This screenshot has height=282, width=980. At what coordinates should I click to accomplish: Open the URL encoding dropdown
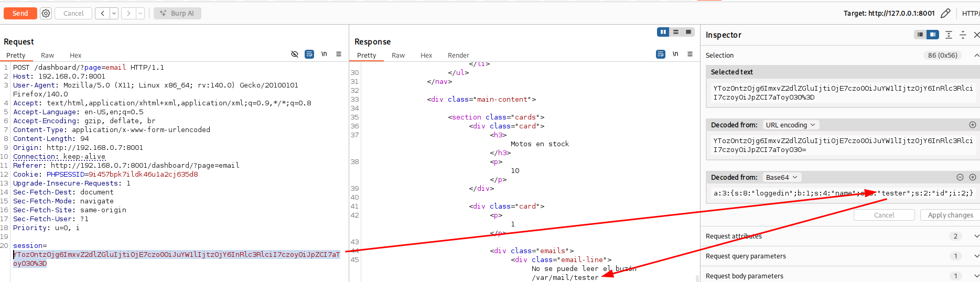tap(790, 125)
